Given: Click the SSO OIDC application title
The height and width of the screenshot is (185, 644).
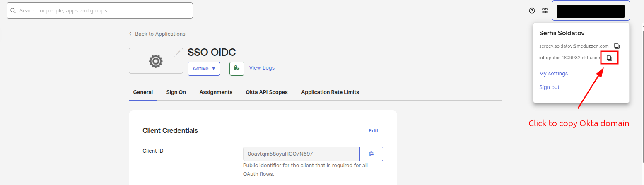Looking at the screenshot, I should click(212, 53).
